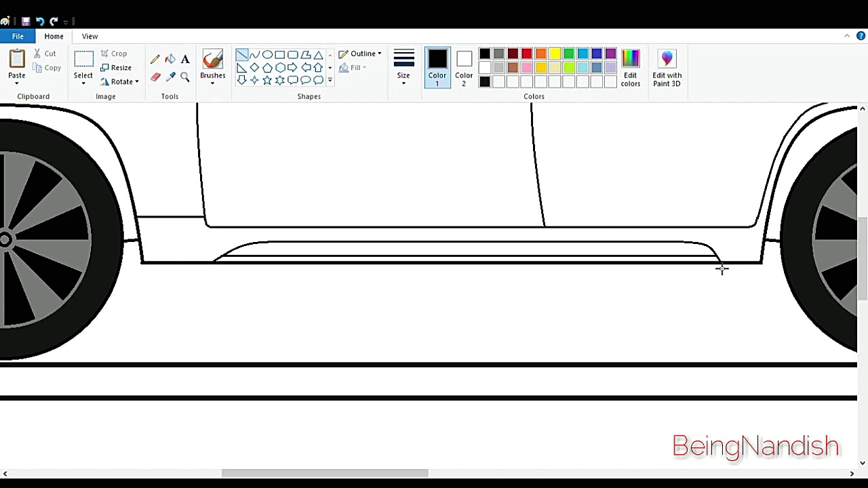Viewport: 868px width, 488px height.
Task: Choose the Rounded rectangular callout shape
Action: tap(293, 80)
